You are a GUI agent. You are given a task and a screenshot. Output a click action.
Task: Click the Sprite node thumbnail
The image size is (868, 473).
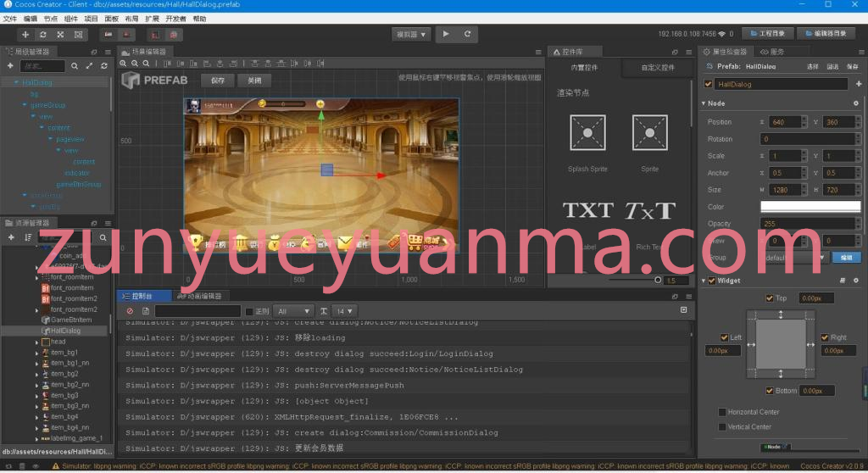click(650, 133)
